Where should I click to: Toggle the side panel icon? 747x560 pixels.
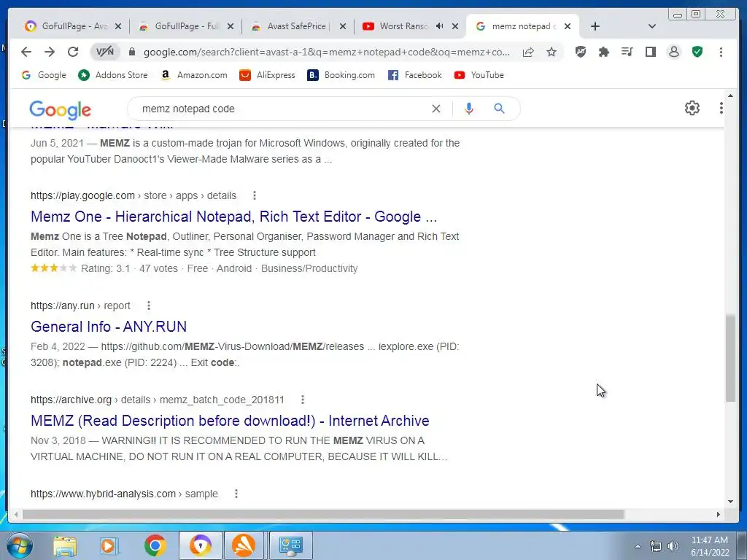point(650,52)
